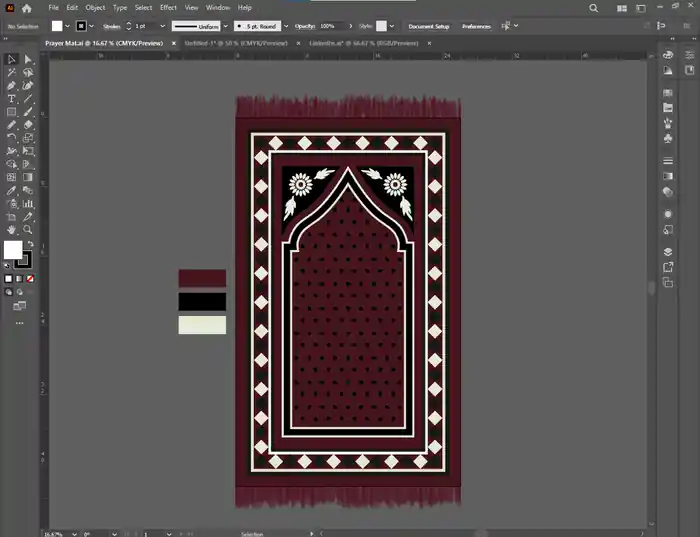Select the Pencil/Shaper tool
Image resolution: width=700 pixels, height=537 pixels.
click(x=12, y=125)
